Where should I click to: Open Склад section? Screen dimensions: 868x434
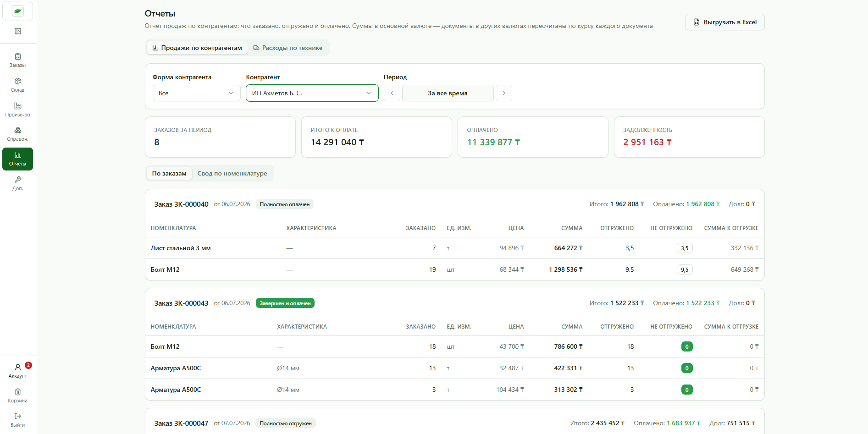18,85
